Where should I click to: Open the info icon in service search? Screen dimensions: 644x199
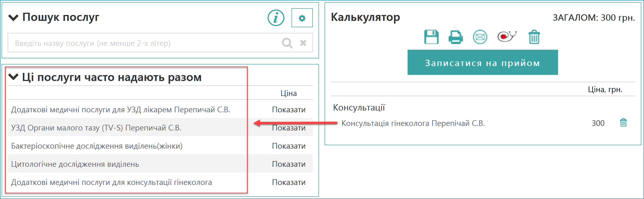click(276, 18)
